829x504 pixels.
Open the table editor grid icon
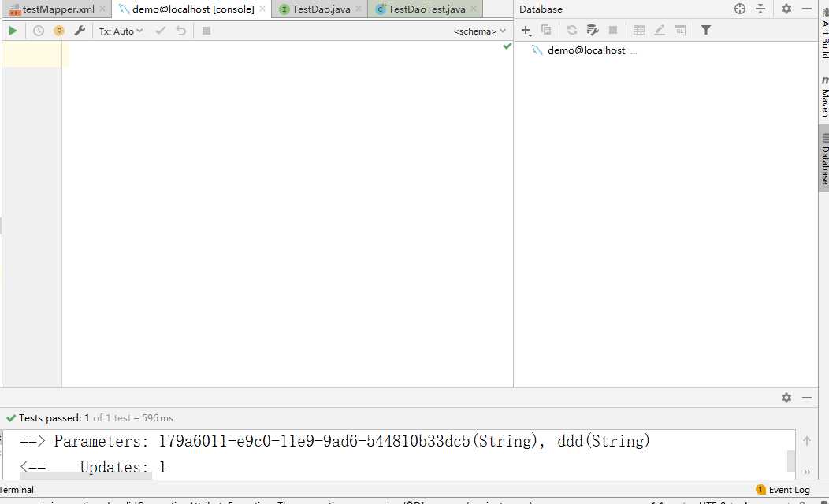point(638,30)
